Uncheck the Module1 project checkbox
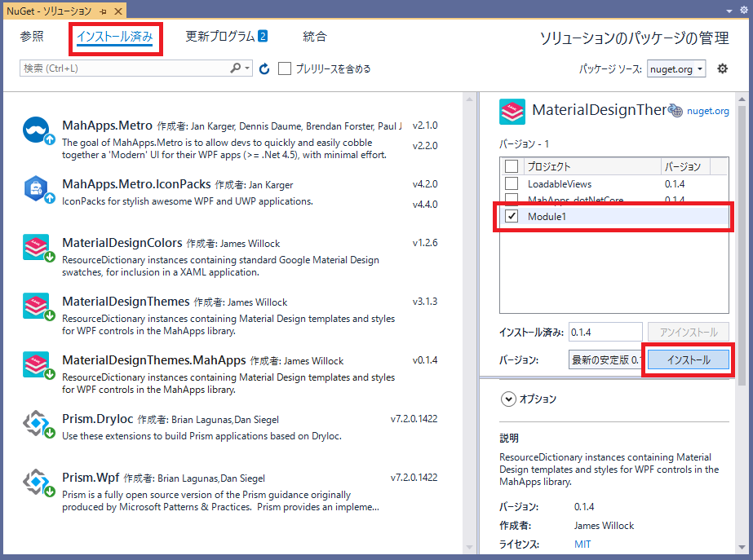Screen dimensions: 753x560 click(x=512, y=216)
